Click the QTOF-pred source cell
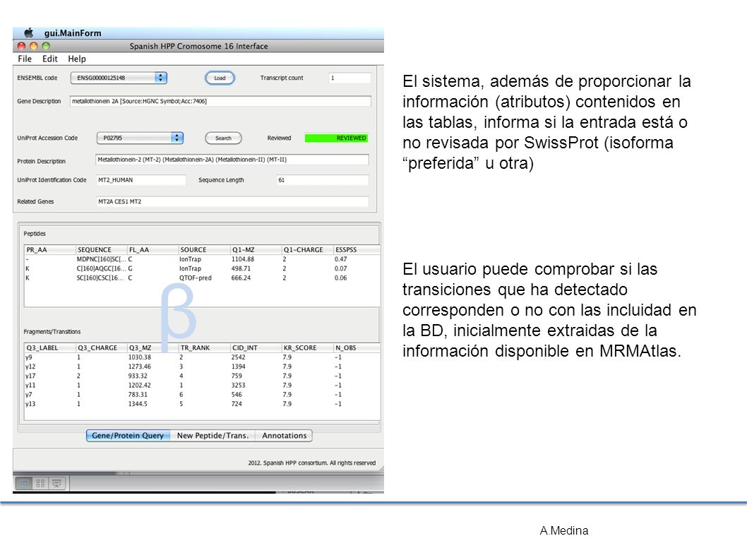 (196, 278)
